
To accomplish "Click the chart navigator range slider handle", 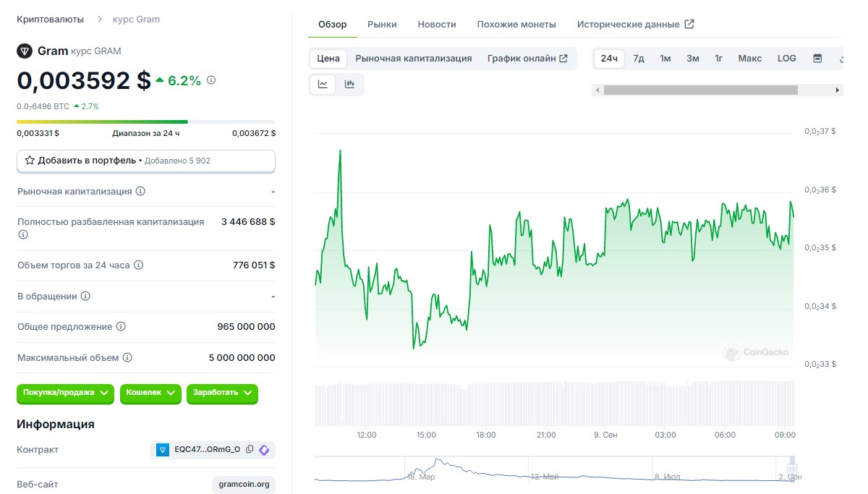I will click(x=792, y=468).
